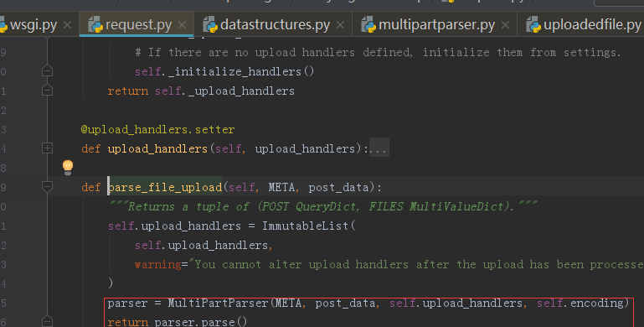Click the yellow lightbulb intention icon
Viewport: 644px width, 327px height.
click(68, 167)
